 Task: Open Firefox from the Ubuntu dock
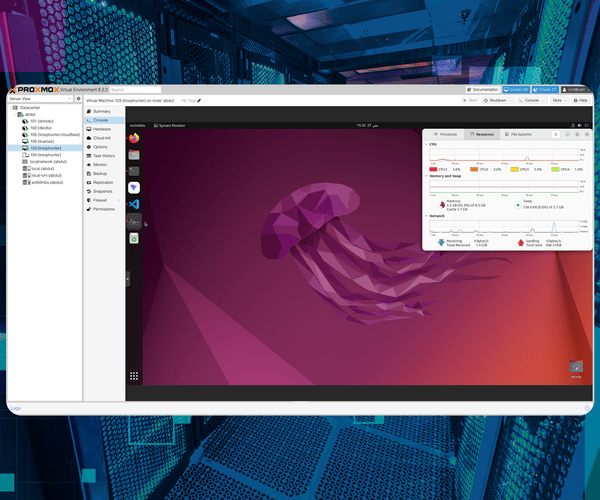tap(134, 138)
